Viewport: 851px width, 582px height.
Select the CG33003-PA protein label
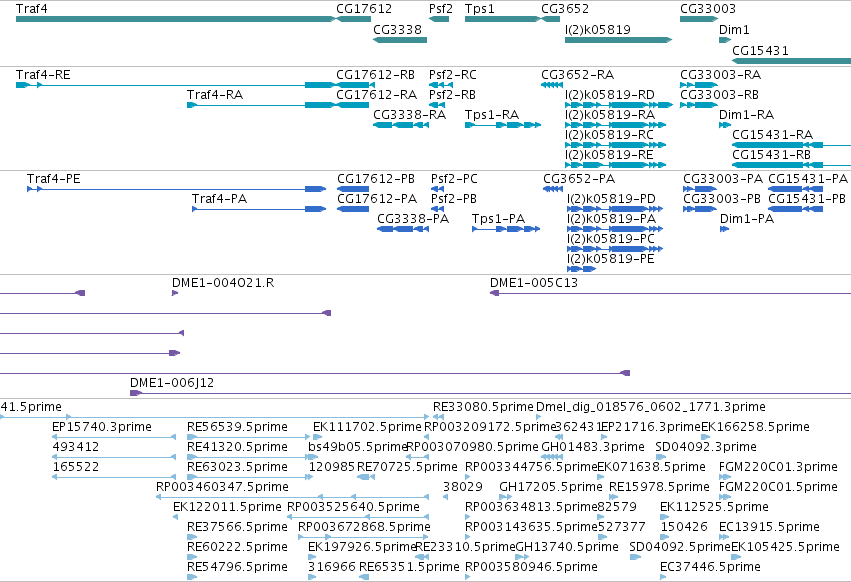pyautogui.click(x=722, y=179)
